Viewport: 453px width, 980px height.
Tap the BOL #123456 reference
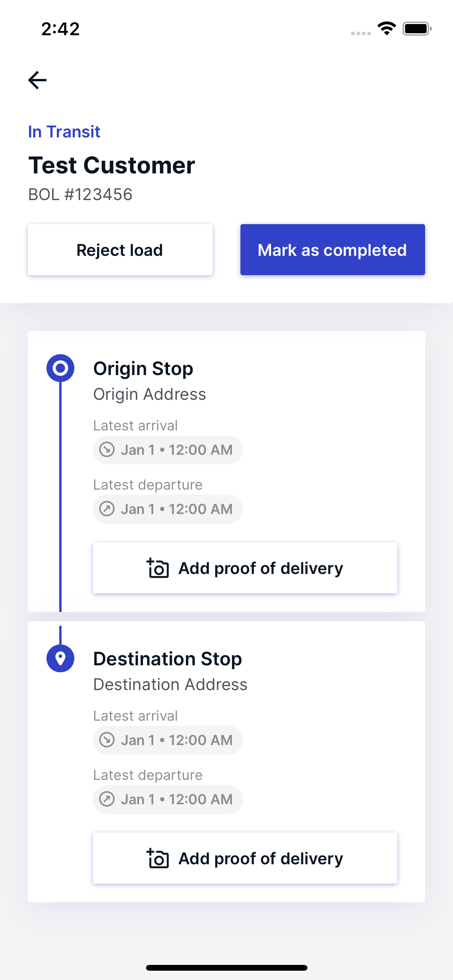tap(81, 195)
